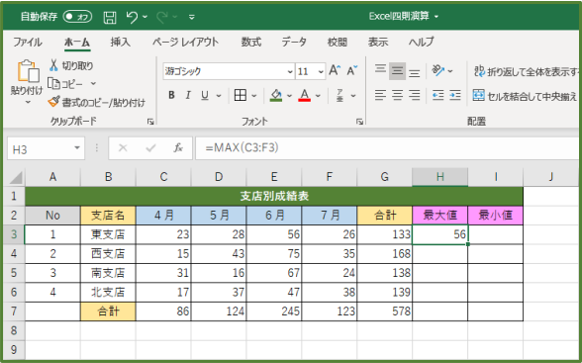582x363 pixels.
Task: Switch to the 表示 (View) tab
Action: [x=378, y=42]
